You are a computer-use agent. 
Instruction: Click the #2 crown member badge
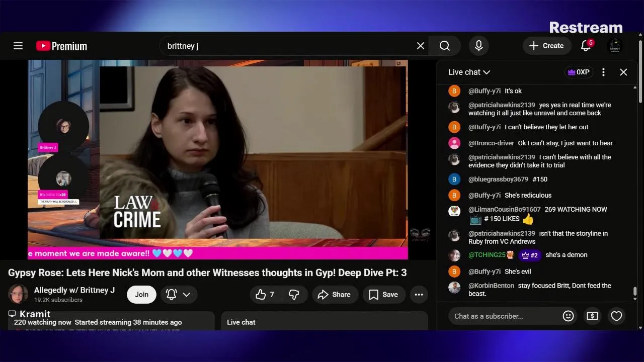coord(530,255)
